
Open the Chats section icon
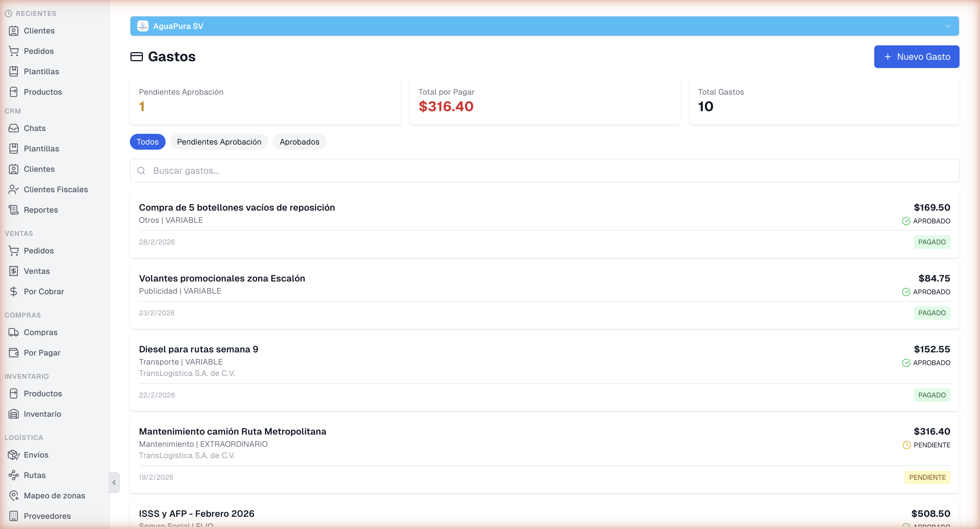pos(14,128)
